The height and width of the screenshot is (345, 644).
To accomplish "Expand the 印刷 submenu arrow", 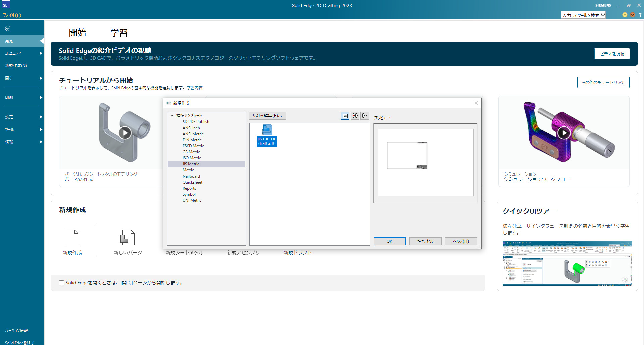I will [x=41, y=97].
